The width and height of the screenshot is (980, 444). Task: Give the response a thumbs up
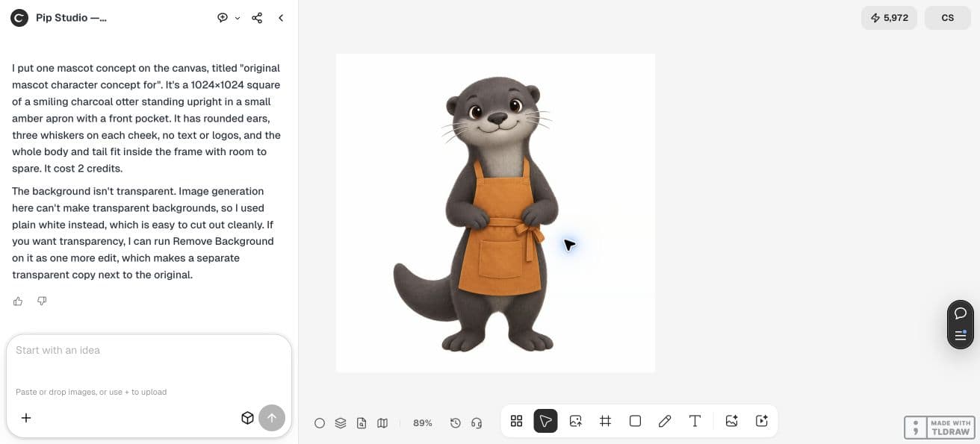pyautogui.click(x=18, y=301)
